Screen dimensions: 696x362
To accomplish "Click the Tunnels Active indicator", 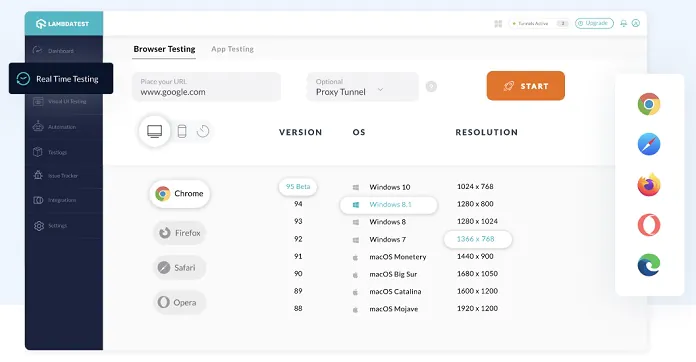I will 538,24.
